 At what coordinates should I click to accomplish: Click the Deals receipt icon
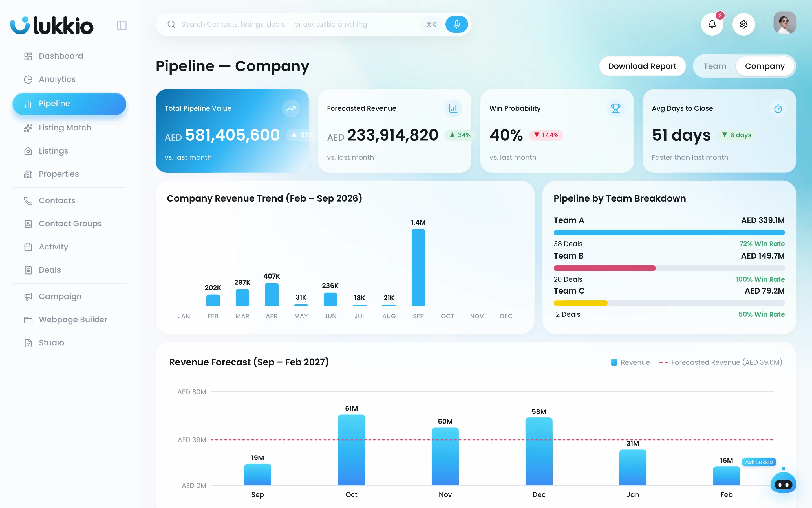[28, 270]
